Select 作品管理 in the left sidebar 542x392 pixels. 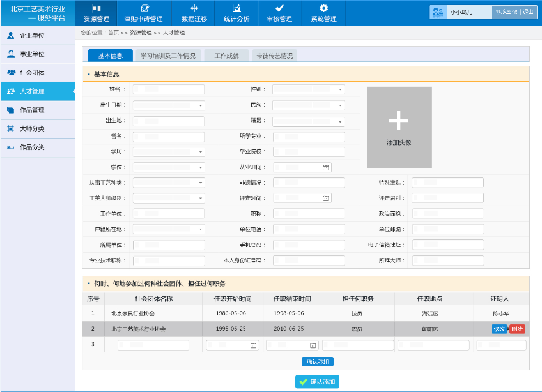pos(32,110)
